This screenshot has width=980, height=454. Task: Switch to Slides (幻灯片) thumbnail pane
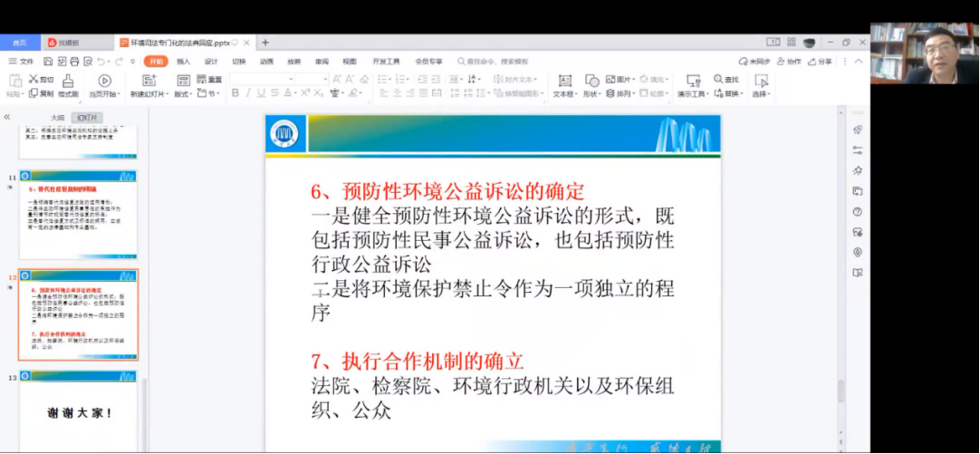pyautogui.click(x=87, y=118)
